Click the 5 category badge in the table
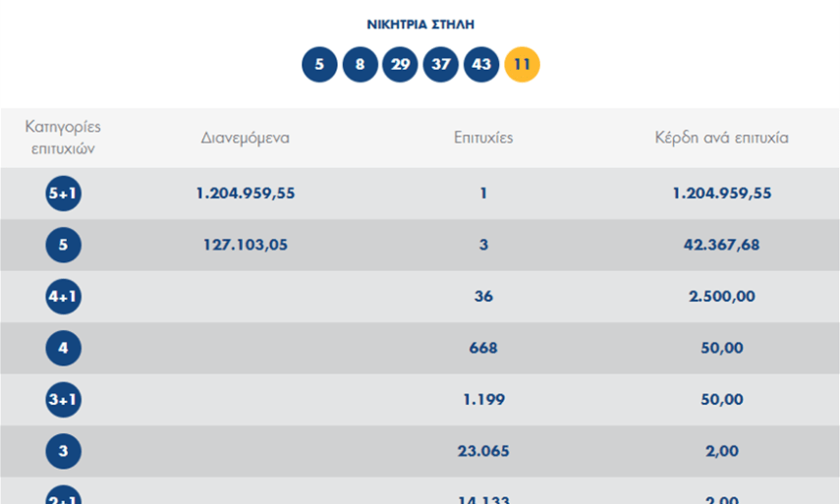Screen dimensions: 840x504 (63, 246)
